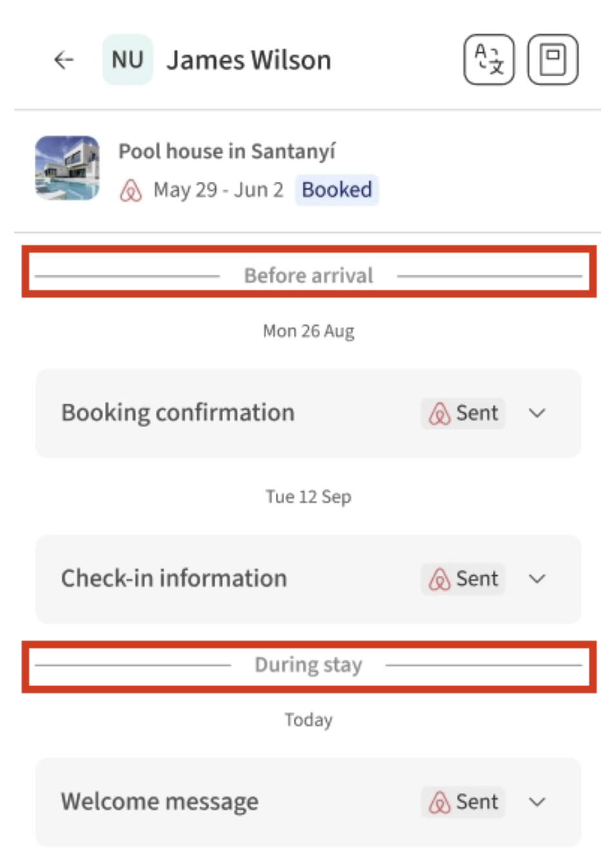The image size is (616, 855).
Task: Expand the Welcome message chevron
Action: [x=537, y=802]
